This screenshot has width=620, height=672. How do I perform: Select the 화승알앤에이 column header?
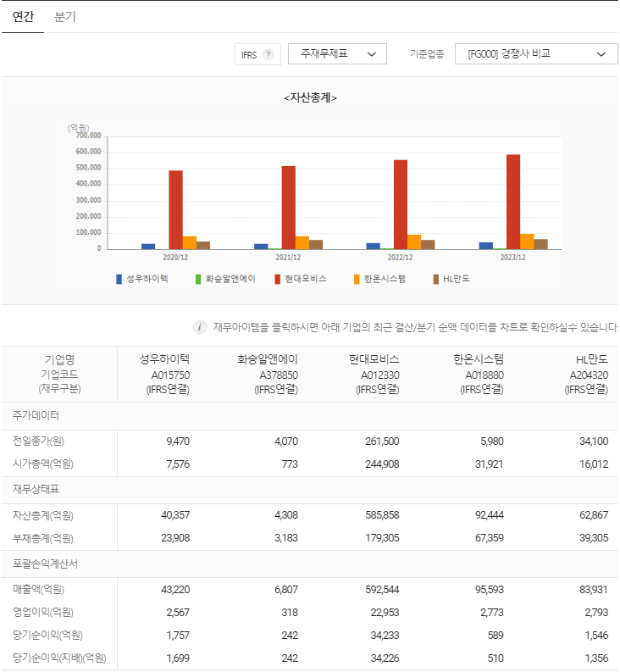268,359
